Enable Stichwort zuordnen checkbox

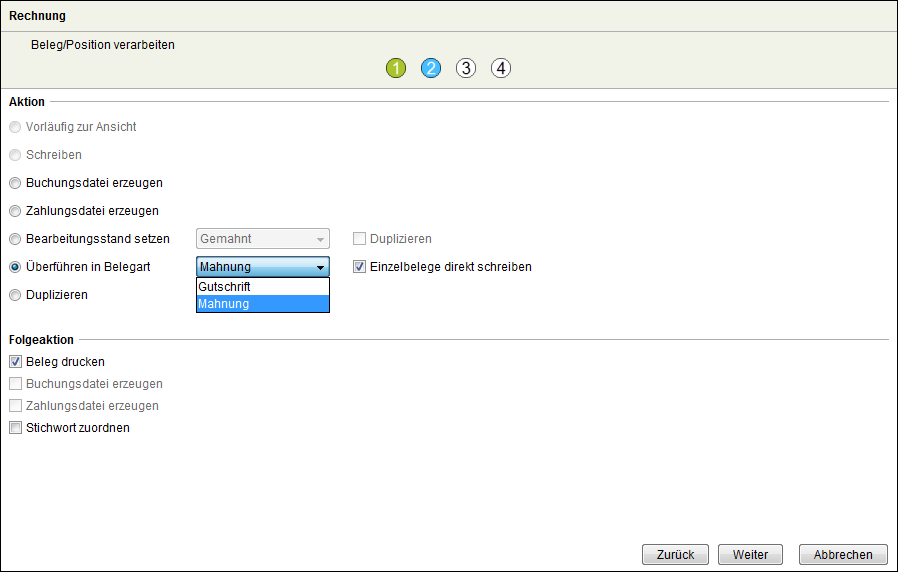[15, 428]
